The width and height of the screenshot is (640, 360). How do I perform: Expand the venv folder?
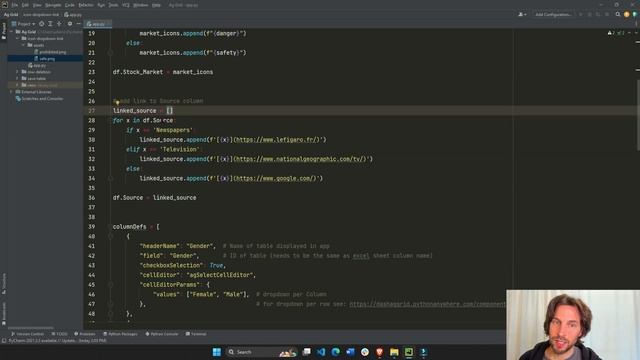tap(18, 85)
